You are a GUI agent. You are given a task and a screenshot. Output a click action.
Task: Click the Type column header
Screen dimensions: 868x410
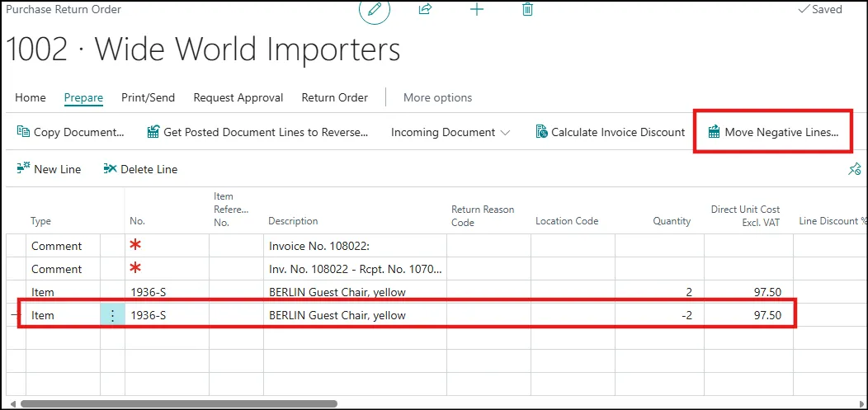tap(40, 221)
